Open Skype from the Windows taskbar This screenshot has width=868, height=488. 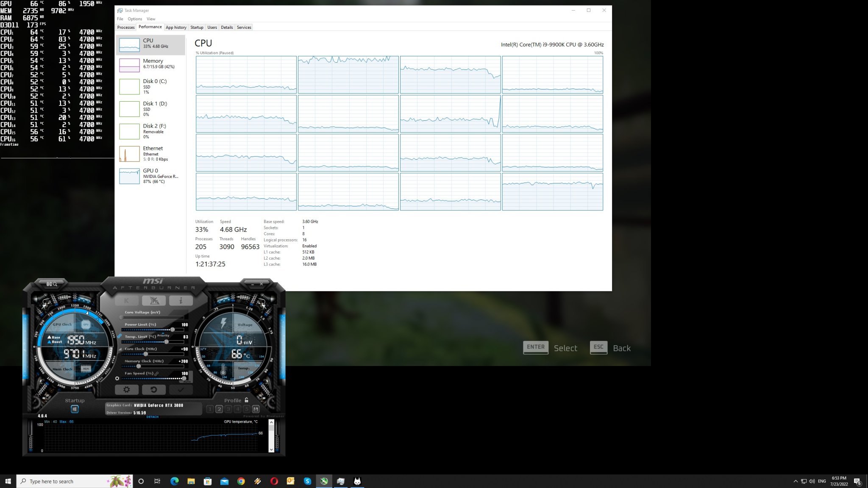307,481
